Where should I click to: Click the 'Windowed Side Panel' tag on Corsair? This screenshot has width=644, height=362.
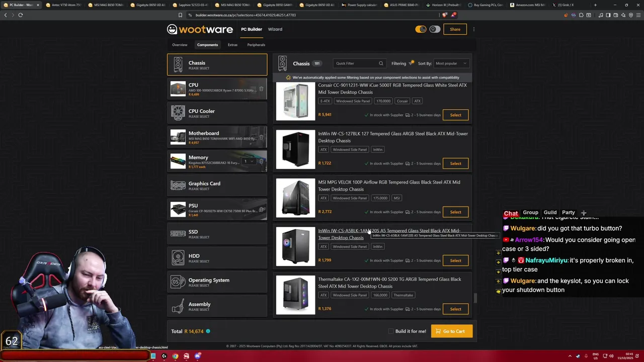pos(353,101)
